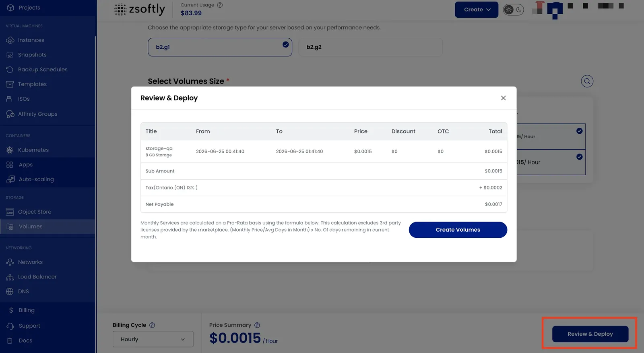Image resolution: width=644 pixels, height=353 pixels.
Task: Click the Volumes icon in sidebar
Action: tap(10, 226)
